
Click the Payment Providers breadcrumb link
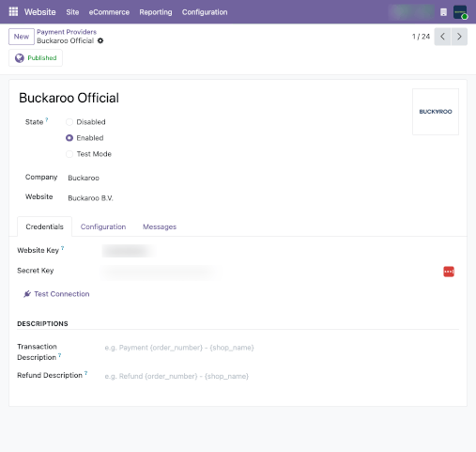tap(67, 32)
